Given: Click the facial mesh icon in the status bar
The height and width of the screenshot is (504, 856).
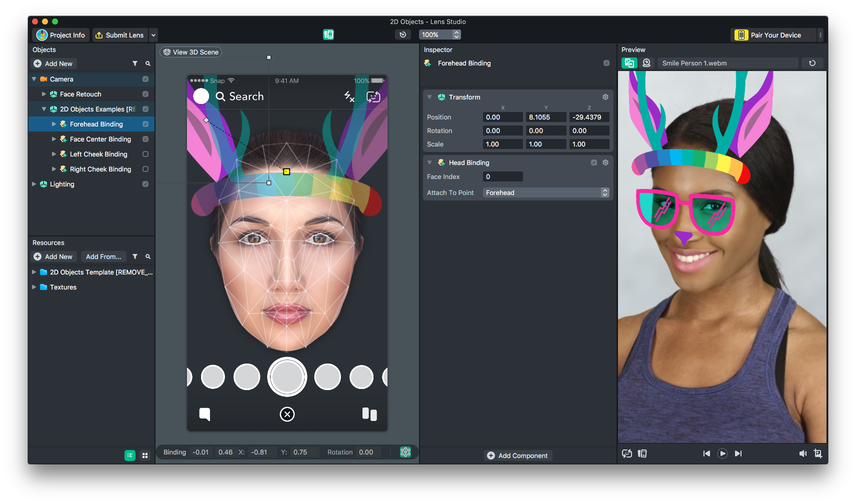Looking at the screenshot, I should pos(405,451).
